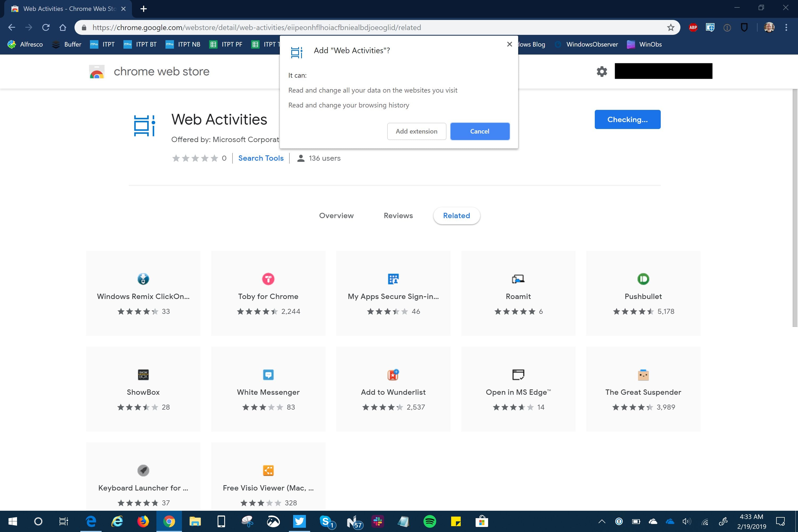
Task: Go back to the previous page
Action: pyautogui.click(x=11, y=27)
